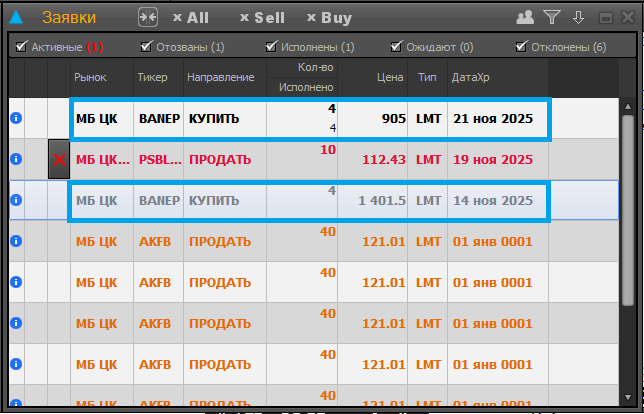
Task: Click scrollbar down arrow in orders table
Action: [x=628, y=397]
